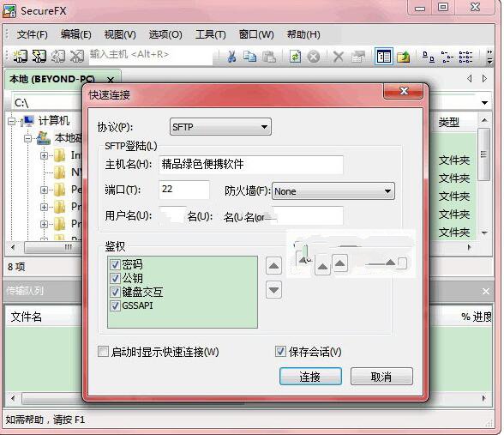Expand the Pe folder tree node
The width and height of the screenshot is (504, 435).
(44, 190)
